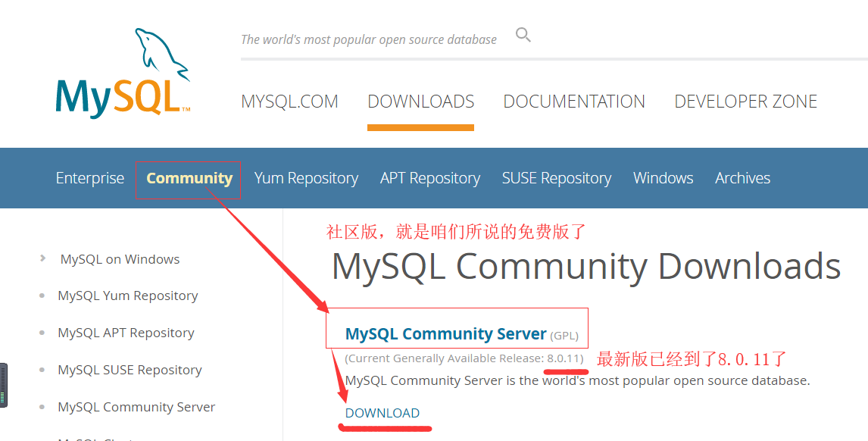868x441 pixels.
Task: Open the MYSQL.COM tab
Action: [x=289, y=102]
